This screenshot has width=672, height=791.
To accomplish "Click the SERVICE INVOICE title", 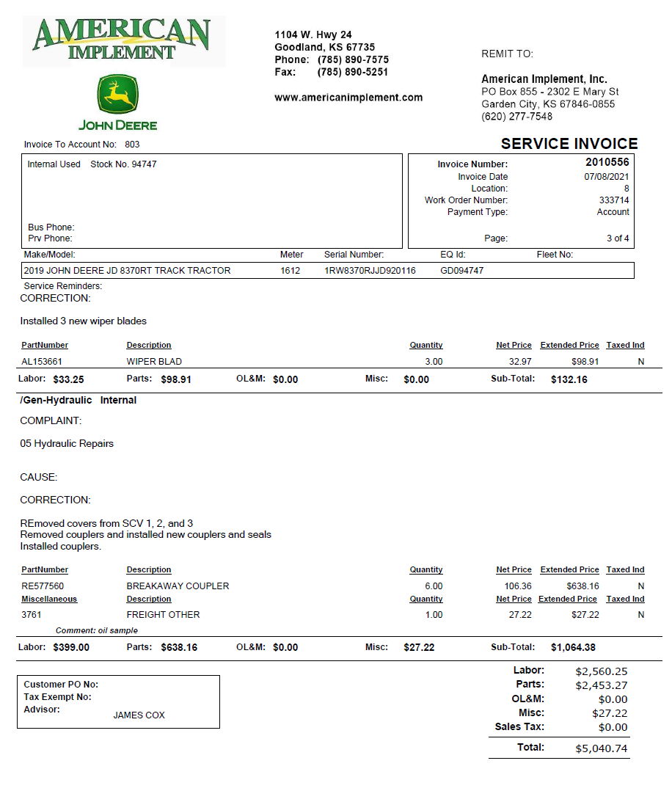I will pos(569,144).
